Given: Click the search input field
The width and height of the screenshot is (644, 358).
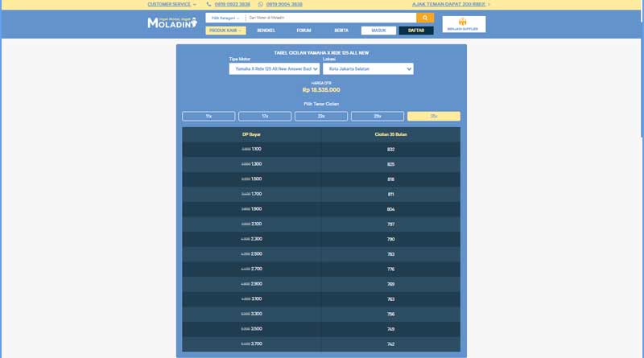Looking at the screenshot, I should pos(330,18).
